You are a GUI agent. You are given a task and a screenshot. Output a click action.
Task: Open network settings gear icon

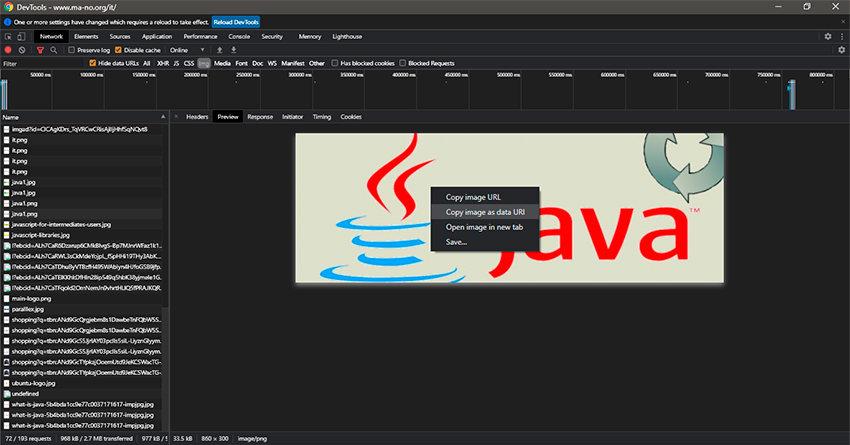[841, 50]
